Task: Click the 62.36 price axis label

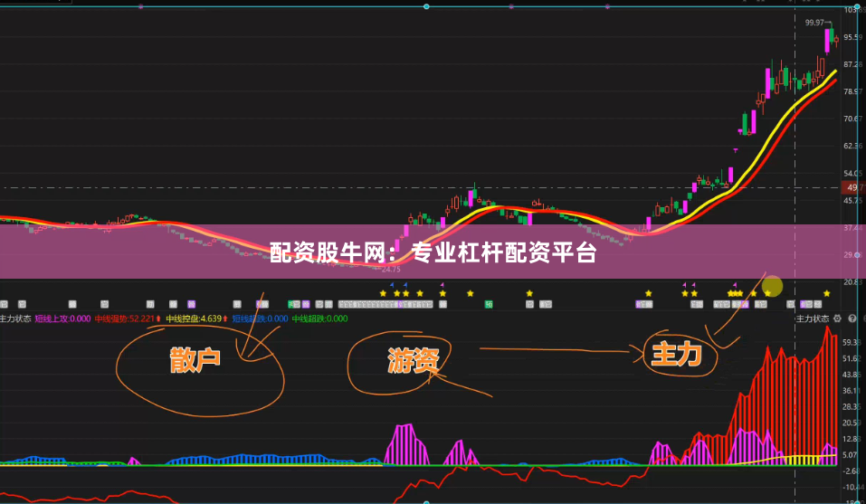Action: point(853,146)
